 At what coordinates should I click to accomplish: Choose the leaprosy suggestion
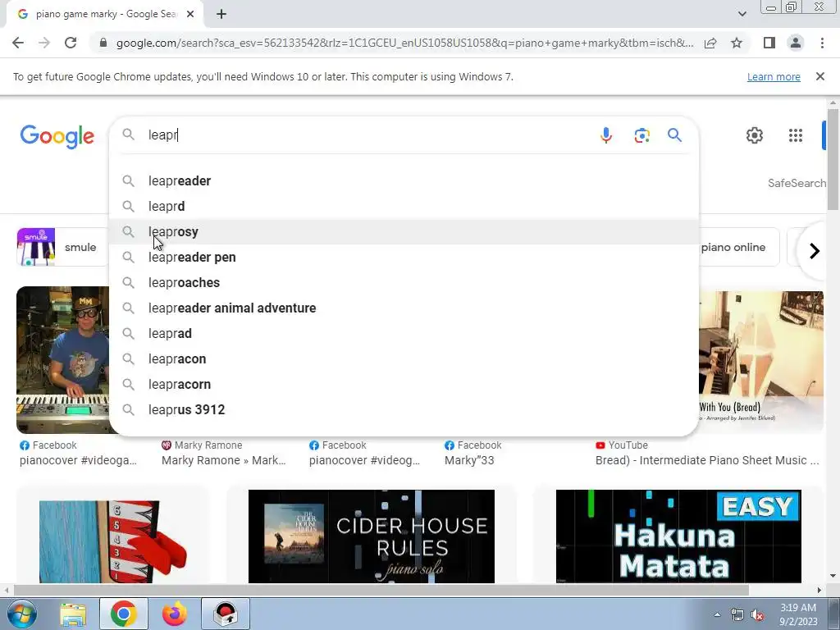(404, 232)
